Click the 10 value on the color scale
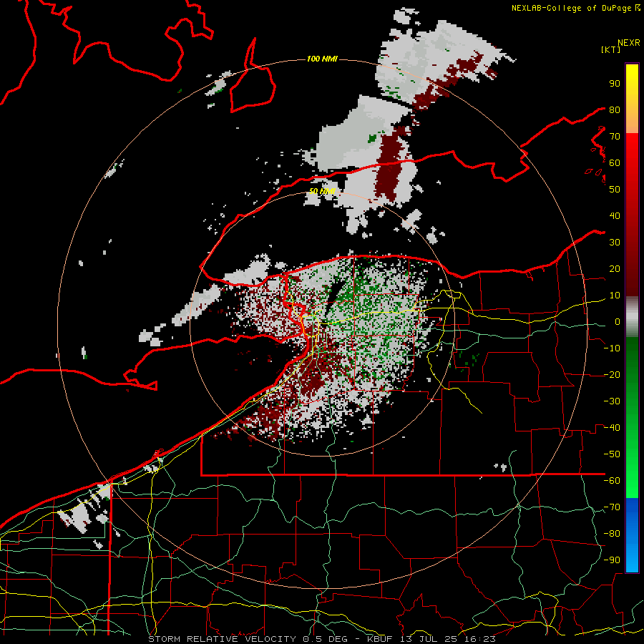 [x=615, y=295]
